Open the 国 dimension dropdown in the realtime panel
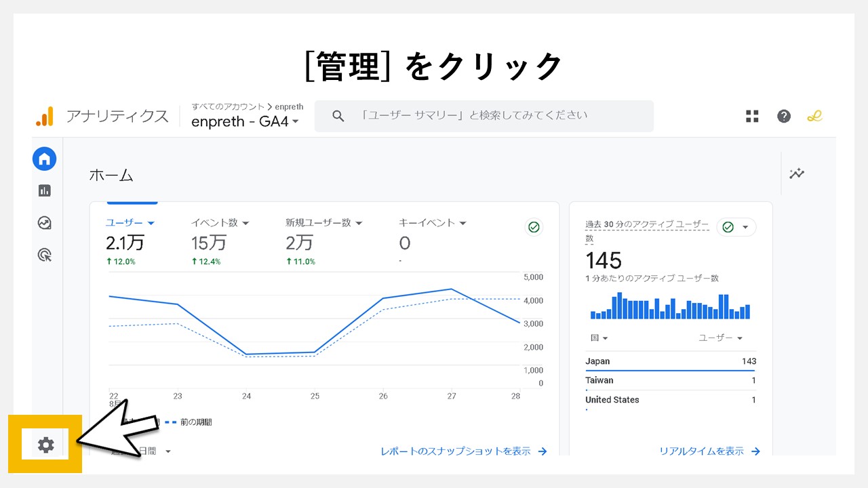Image resolution: width=868 pixels, height=488 pixels. pyautogui.click(x=598, y=338)
